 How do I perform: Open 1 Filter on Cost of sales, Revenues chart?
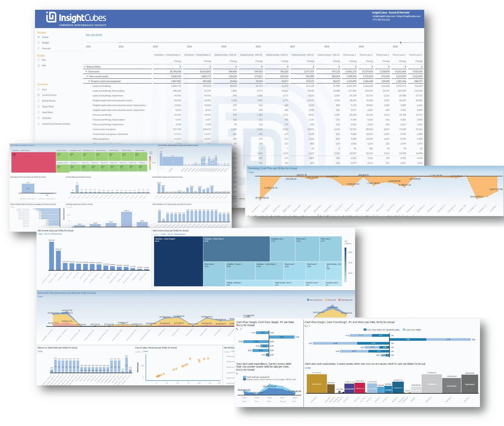145,351
